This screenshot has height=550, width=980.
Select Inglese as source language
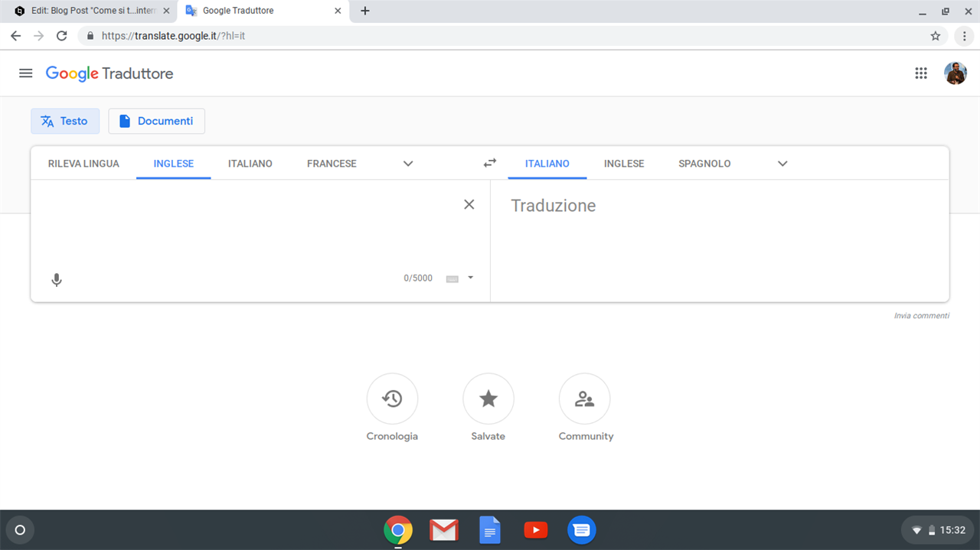click(x=174, y=164)
